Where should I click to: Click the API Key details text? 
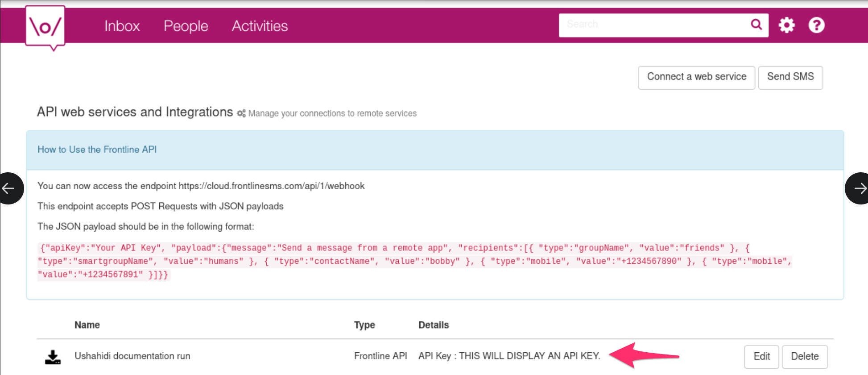[x=509, y=356]
